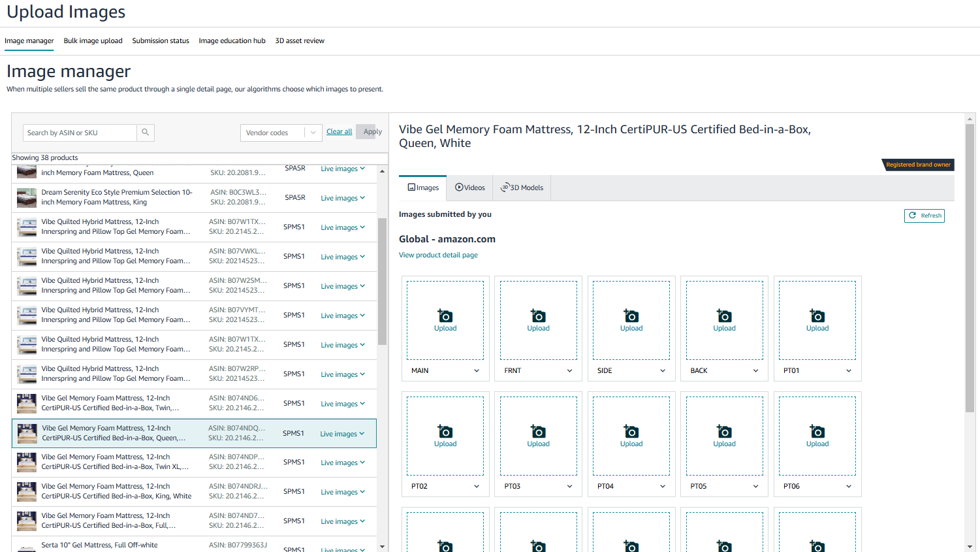Viewport: 980px width, 552px height.
Task: Click the camera upload icon in BACK slot
Action: tap(724, 316)
